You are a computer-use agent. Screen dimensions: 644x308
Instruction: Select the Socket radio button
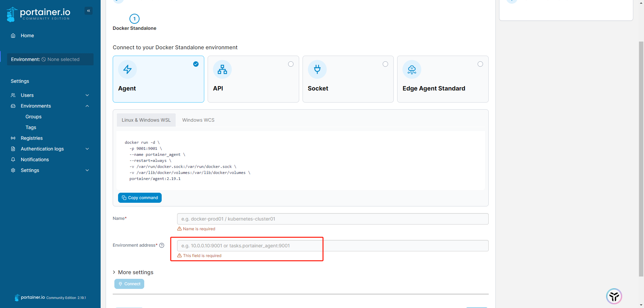pos(385,64)
